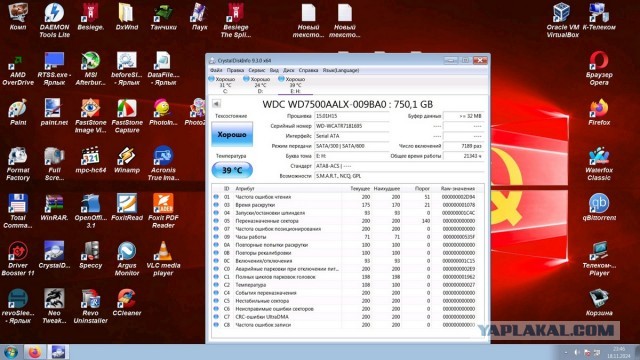Open Driver Booster 11 shortcut
This screenshot has height=360, width=640.
point(18,259)
